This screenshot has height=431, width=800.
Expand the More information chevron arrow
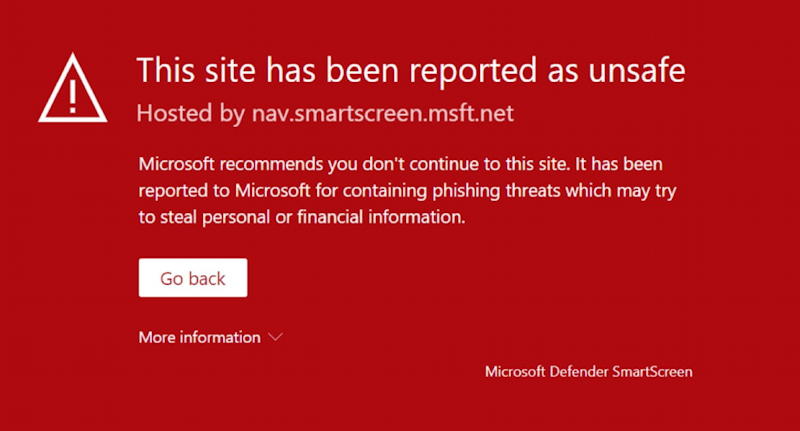pos(276,337)
